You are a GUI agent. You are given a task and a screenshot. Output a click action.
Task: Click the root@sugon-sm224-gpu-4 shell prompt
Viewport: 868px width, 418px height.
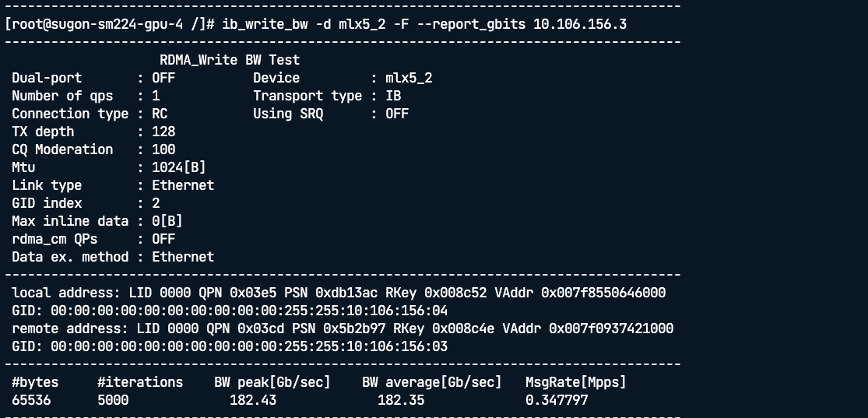coord(95,24)
